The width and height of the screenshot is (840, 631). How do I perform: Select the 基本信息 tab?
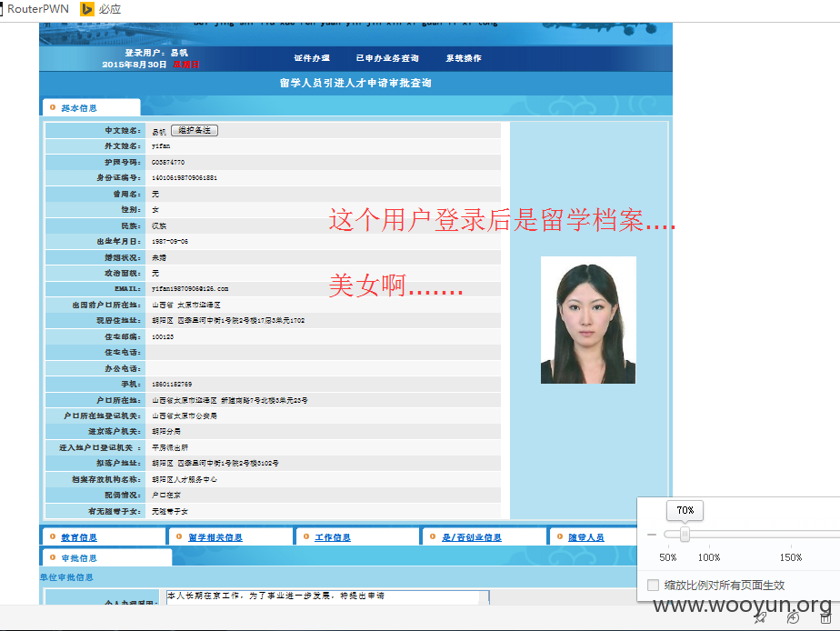91,107
